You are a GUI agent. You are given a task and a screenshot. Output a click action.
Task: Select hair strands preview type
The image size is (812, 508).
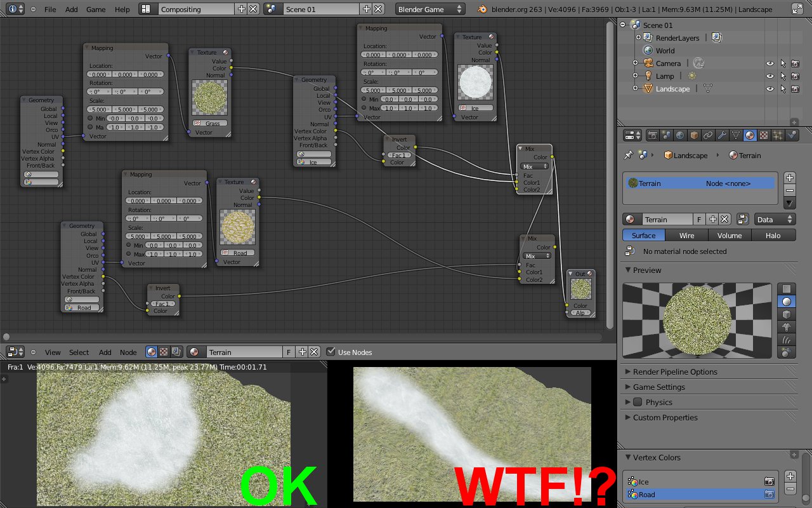tap(787, 340)
